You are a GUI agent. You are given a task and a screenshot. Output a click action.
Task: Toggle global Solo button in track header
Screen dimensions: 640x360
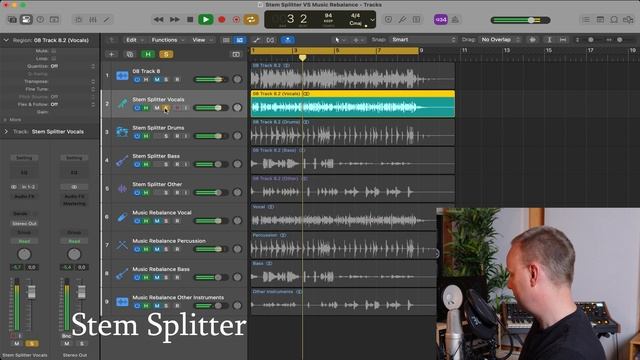click(x=166, y=54)
